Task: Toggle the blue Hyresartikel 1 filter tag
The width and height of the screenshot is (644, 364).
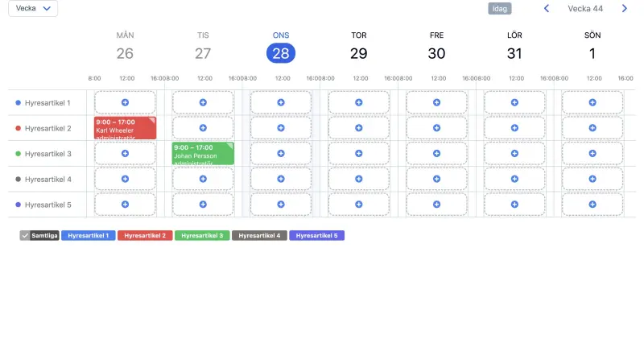Action: tap(89, 235)
